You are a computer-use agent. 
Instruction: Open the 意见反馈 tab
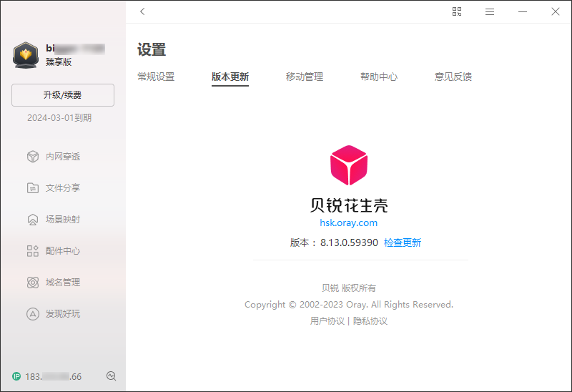point(453,77)
